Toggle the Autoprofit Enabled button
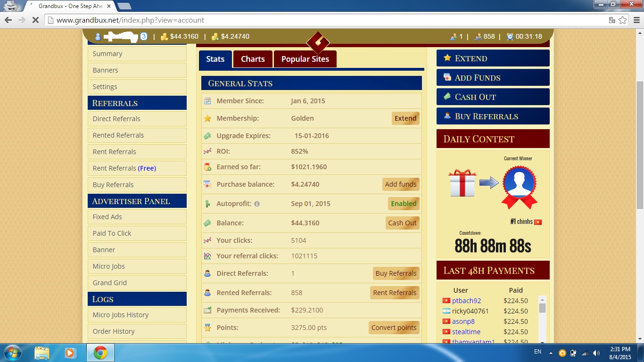Viewport: 644px width, 362px height. [x=404, y=204]
